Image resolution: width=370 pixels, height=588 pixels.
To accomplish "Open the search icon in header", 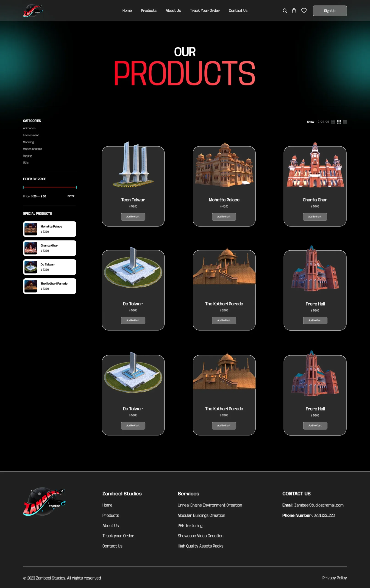I will (x=285, y=11).
